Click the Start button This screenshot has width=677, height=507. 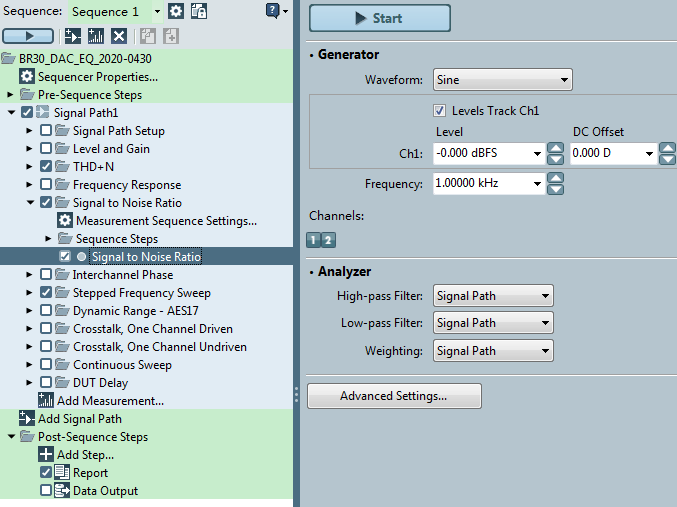tap(380, 18)
